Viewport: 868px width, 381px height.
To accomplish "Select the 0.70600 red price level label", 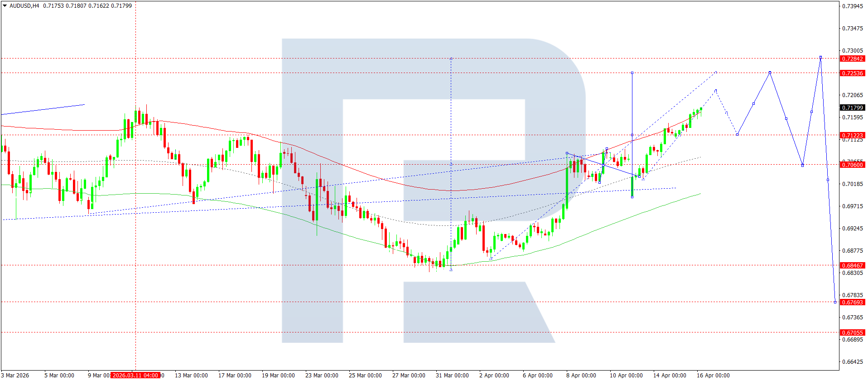I will click(x=852, y=165).
